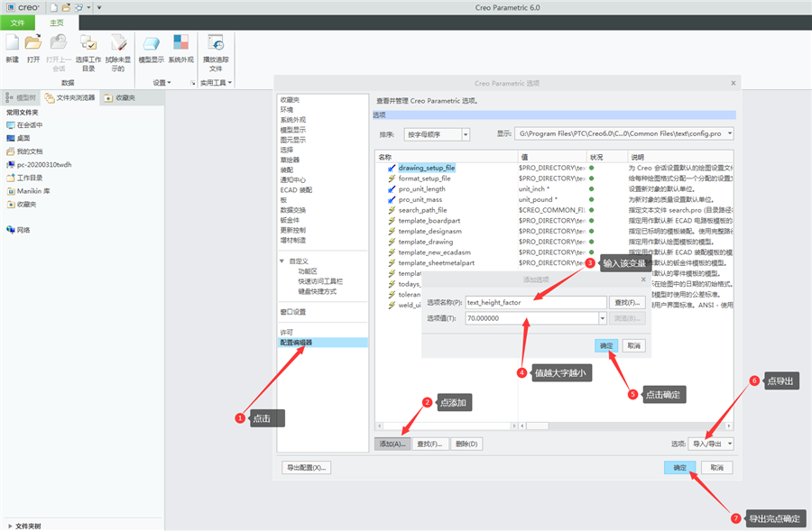
Task: Click the 选项值 70.000000 input field
Action: [531, 318]
